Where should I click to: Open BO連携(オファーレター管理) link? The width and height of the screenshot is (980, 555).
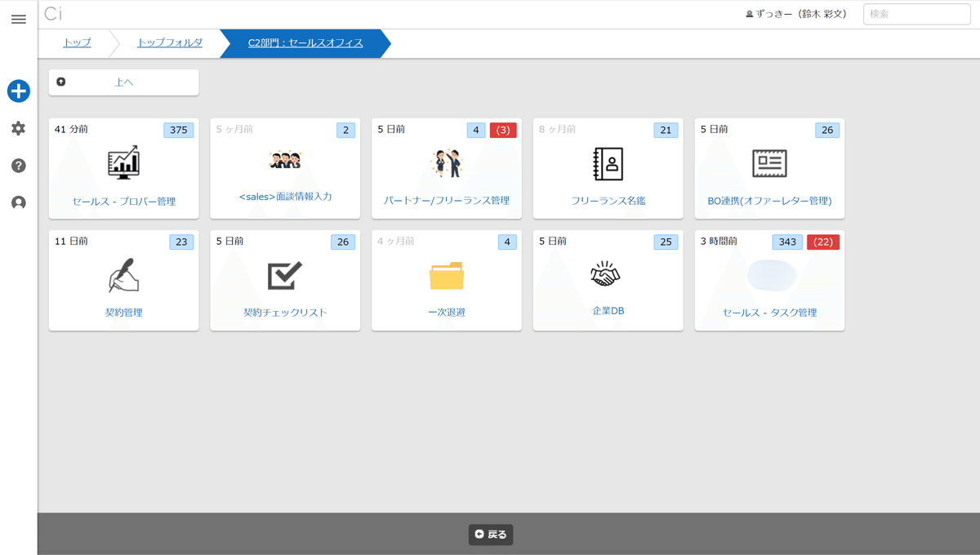click(769, 201)
